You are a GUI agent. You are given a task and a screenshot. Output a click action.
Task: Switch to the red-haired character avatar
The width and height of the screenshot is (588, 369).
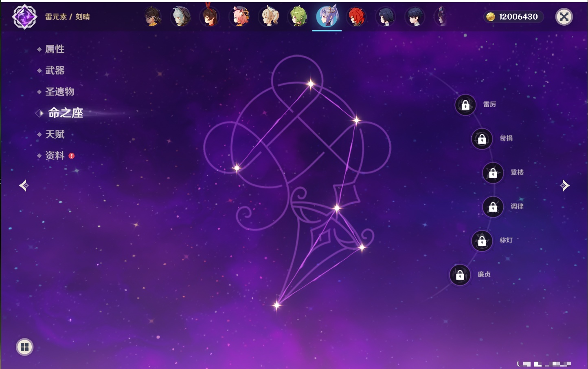click(x=356, y=17)
